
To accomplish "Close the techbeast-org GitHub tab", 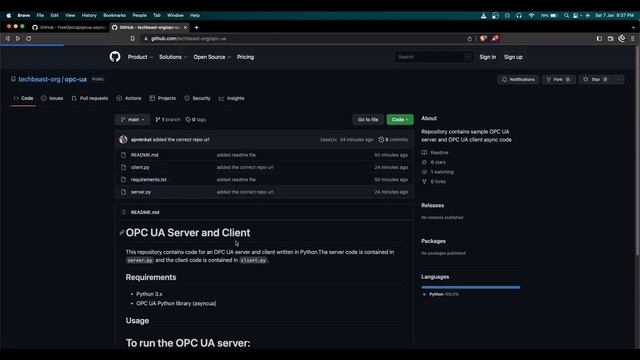I will 185,27.
